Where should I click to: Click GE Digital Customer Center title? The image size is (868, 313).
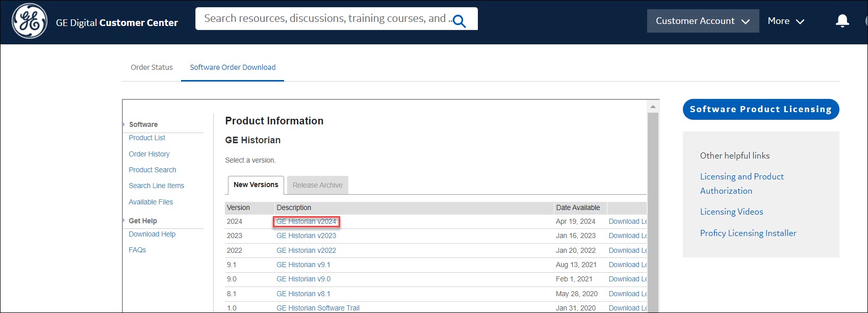117,23
